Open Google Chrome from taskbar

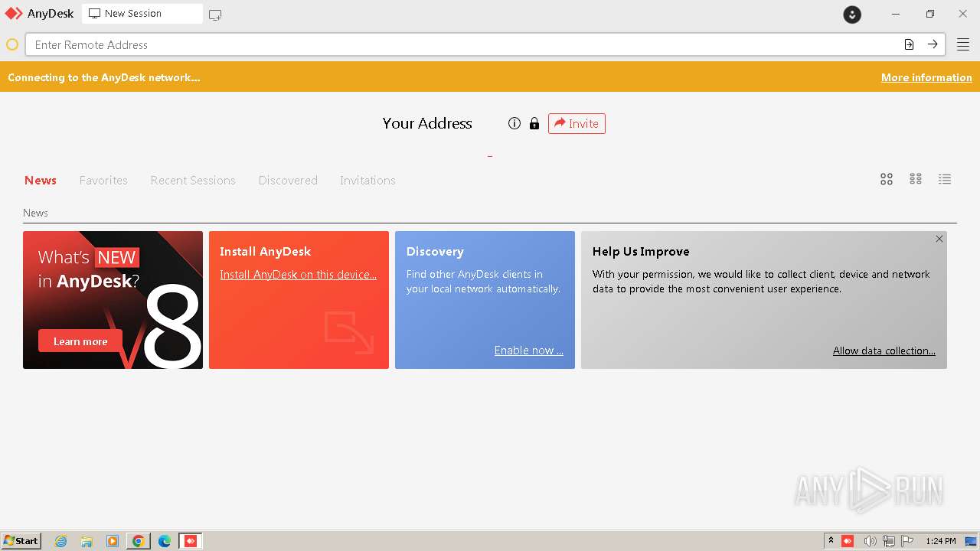[139, 541]
